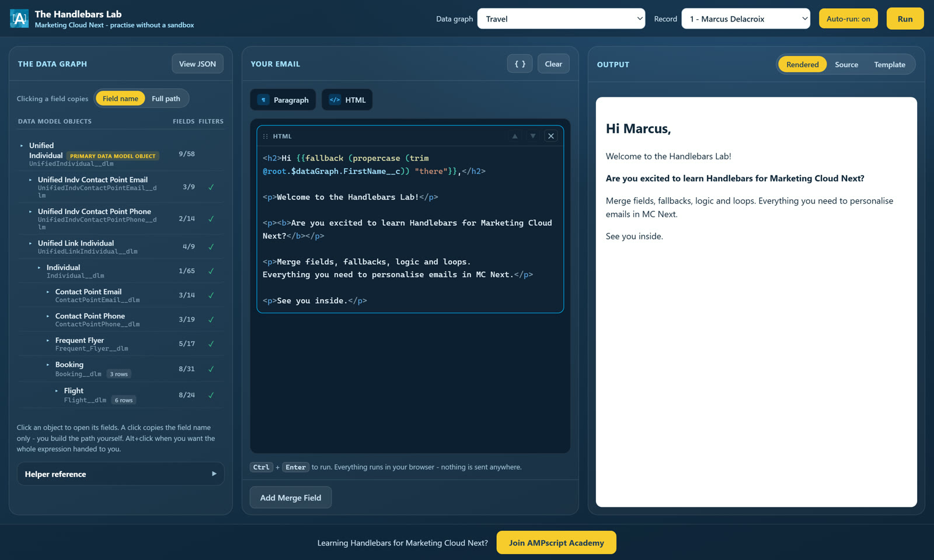Open the Contact Point Email object
Image resolution: width=934 pixels, height=560 pixels.
tap(121, 296)
